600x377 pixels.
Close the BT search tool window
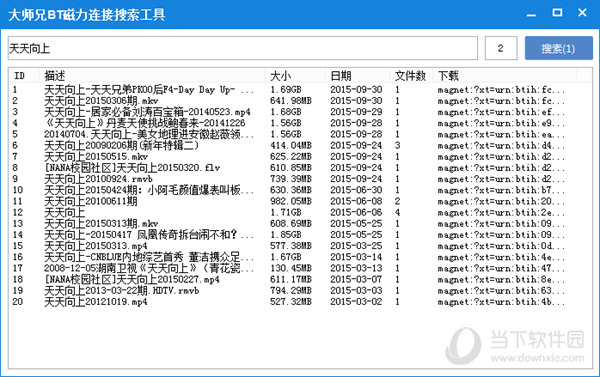(x=582, y=13)
